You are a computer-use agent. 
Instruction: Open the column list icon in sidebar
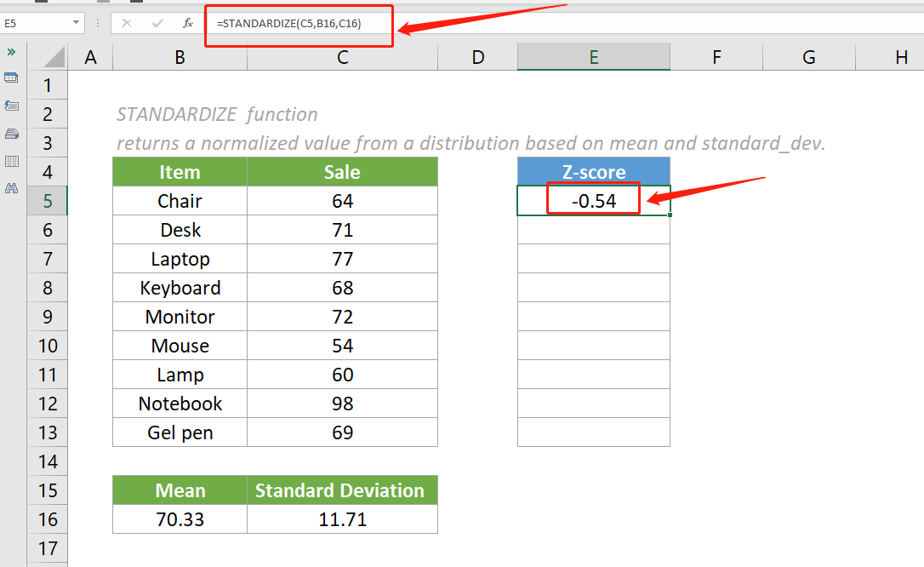tap(11, 161)
